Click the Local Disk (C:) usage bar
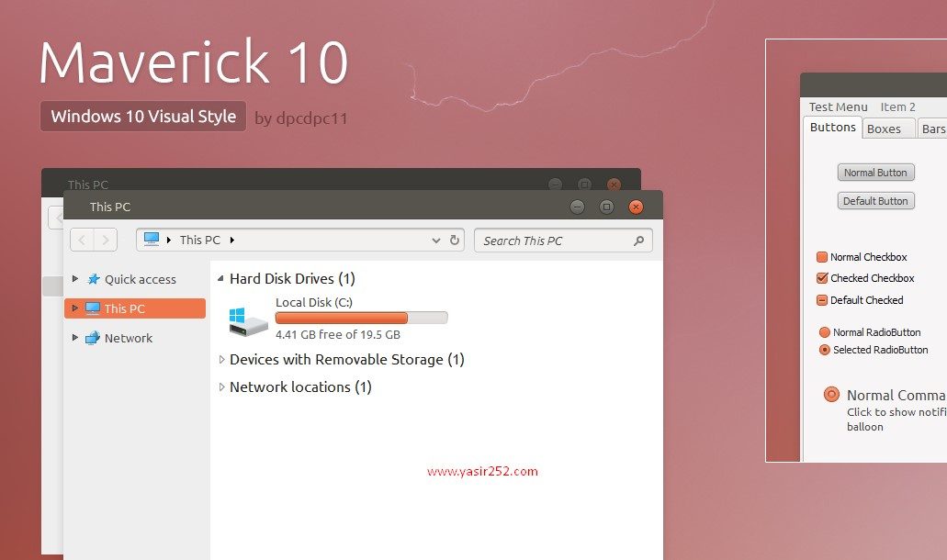 click(361, 318)
